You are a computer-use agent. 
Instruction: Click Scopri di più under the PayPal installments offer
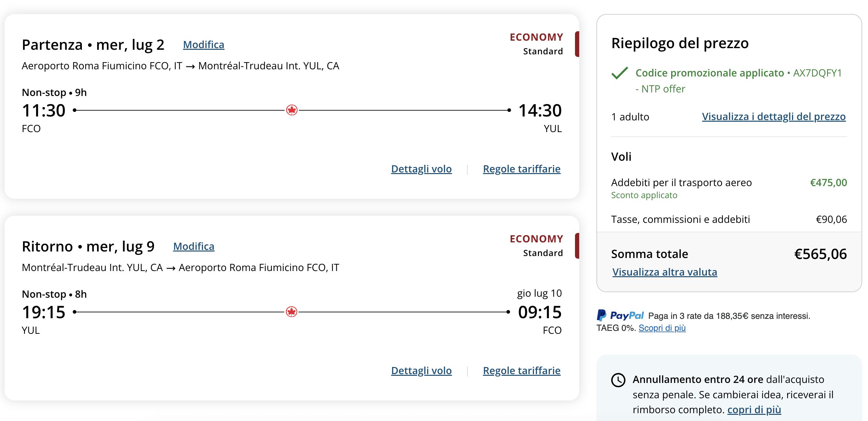pos(662,328)
